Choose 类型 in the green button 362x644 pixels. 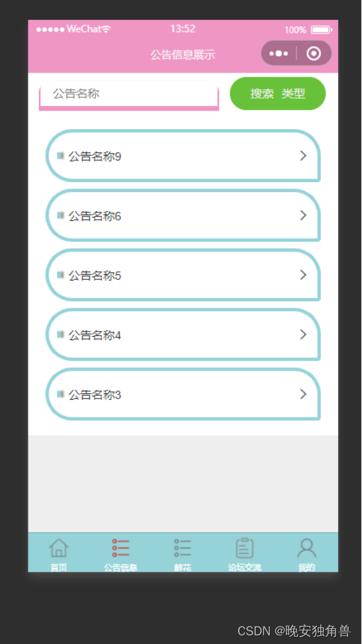pyautogui.click(x=293, y=93)
